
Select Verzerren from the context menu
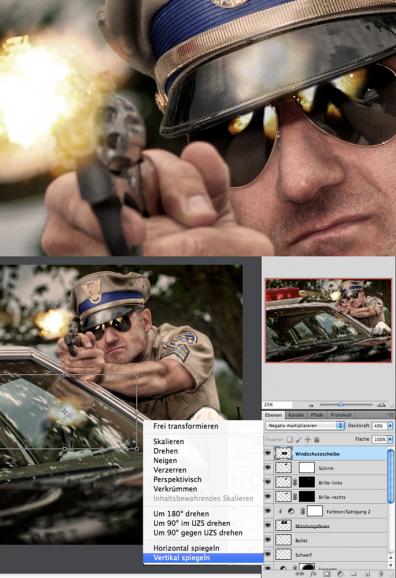pyautogui.click(x=170, y=470)
